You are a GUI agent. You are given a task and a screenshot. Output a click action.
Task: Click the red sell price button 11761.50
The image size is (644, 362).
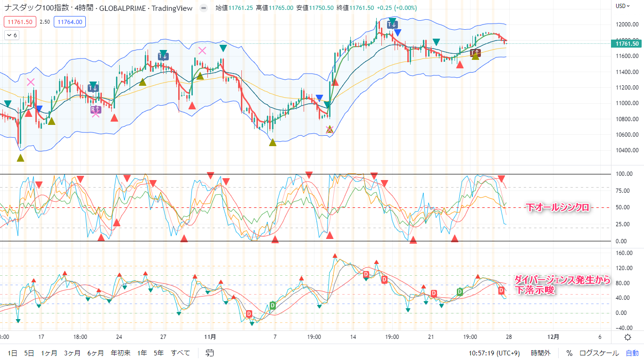tap(19, 22)
